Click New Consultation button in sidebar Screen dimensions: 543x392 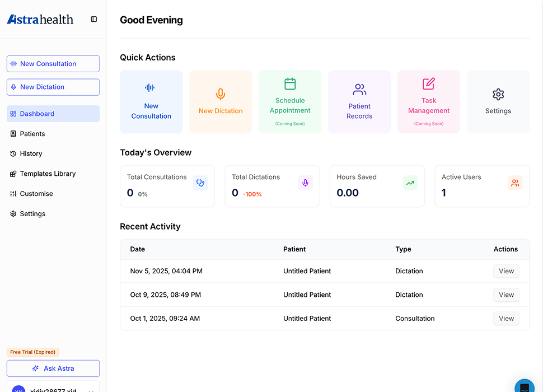tap(53, 64)
